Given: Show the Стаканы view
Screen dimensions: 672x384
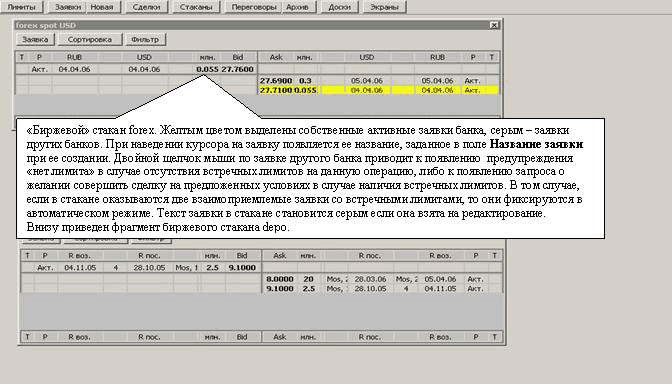Looking at the screenshot, I should pyautogui.click(x=196, y=7).
